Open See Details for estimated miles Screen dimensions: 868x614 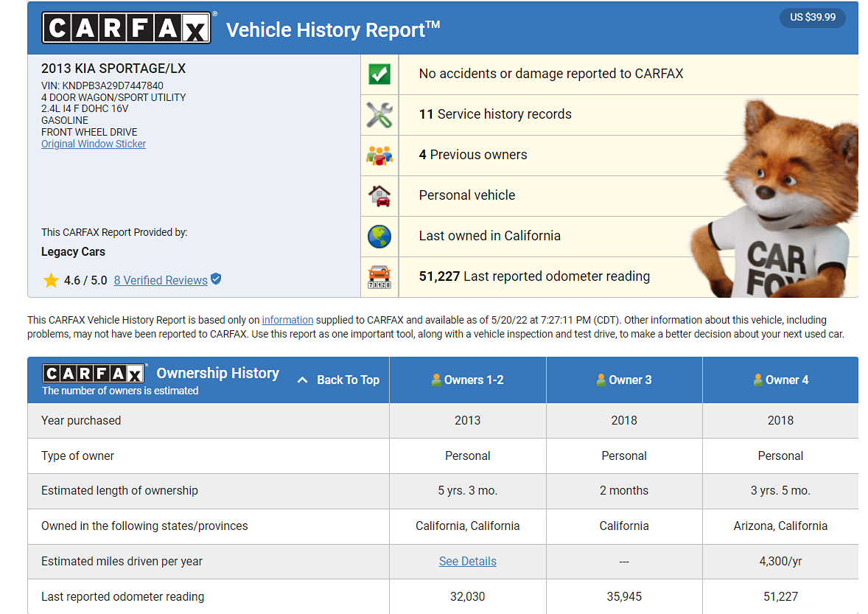[467, 562]
